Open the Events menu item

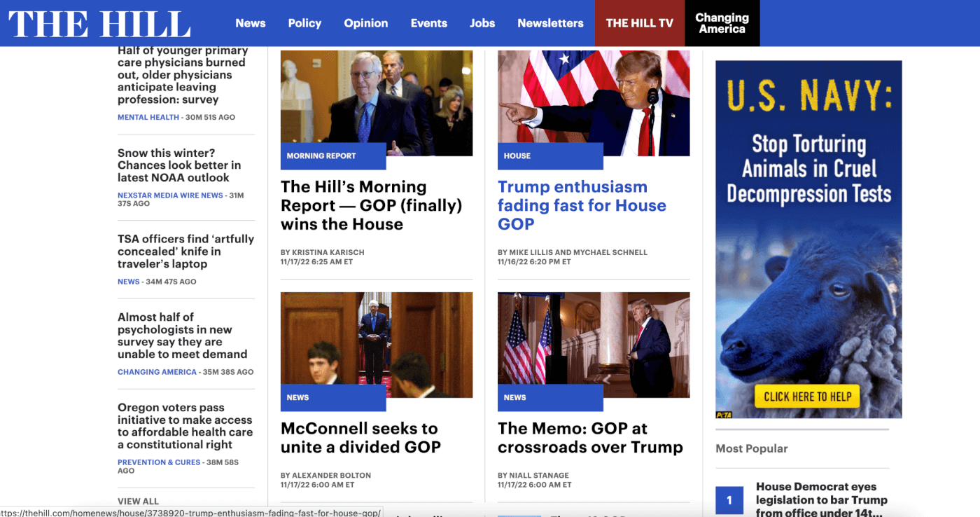[x=429, y=23]
